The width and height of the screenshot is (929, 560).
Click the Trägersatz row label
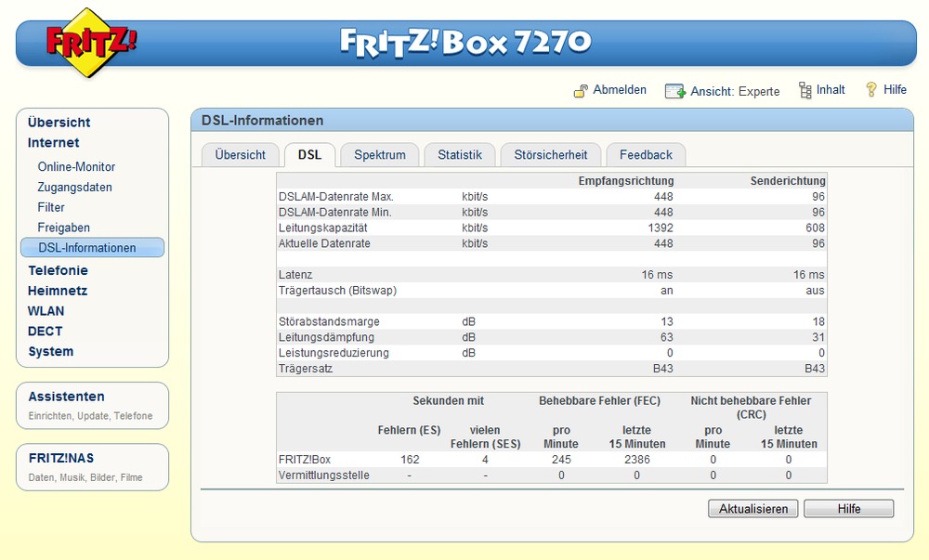pyautogui.click(x=306, y=368)
